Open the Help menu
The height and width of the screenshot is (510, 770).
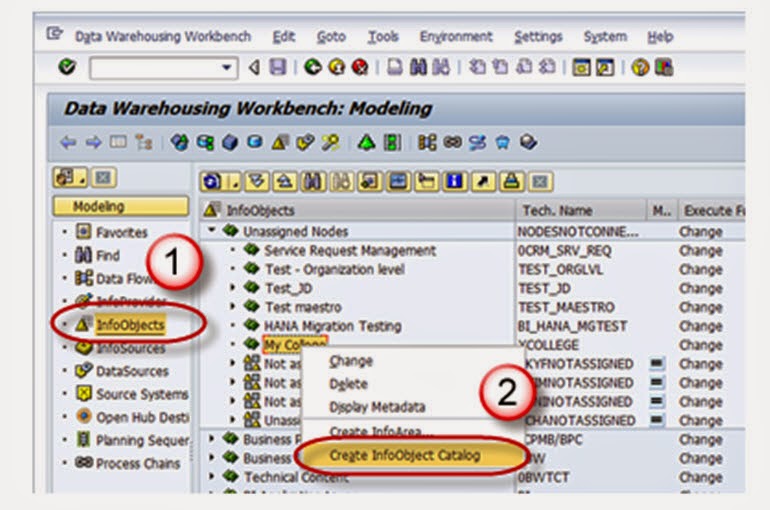[x=660, y=36]
